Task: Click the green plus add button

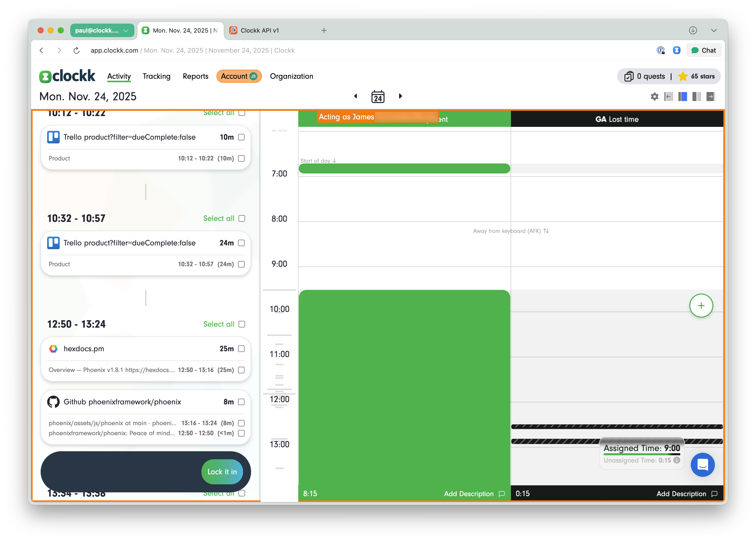Action: (x=701, y=306)
